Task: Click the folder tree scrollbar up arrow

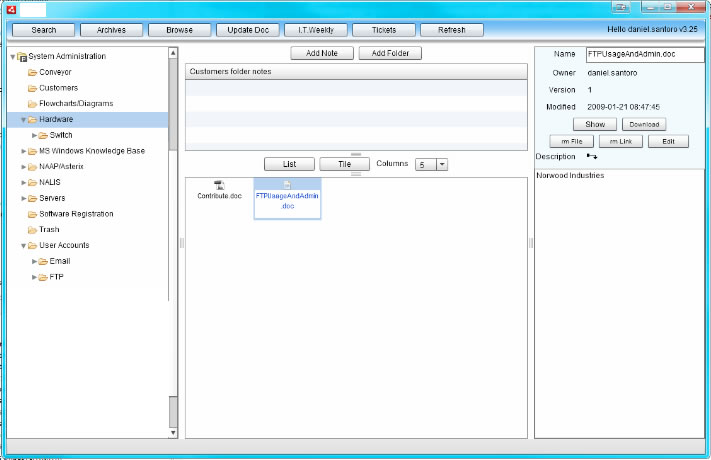Action: click(x=174, y=53)
